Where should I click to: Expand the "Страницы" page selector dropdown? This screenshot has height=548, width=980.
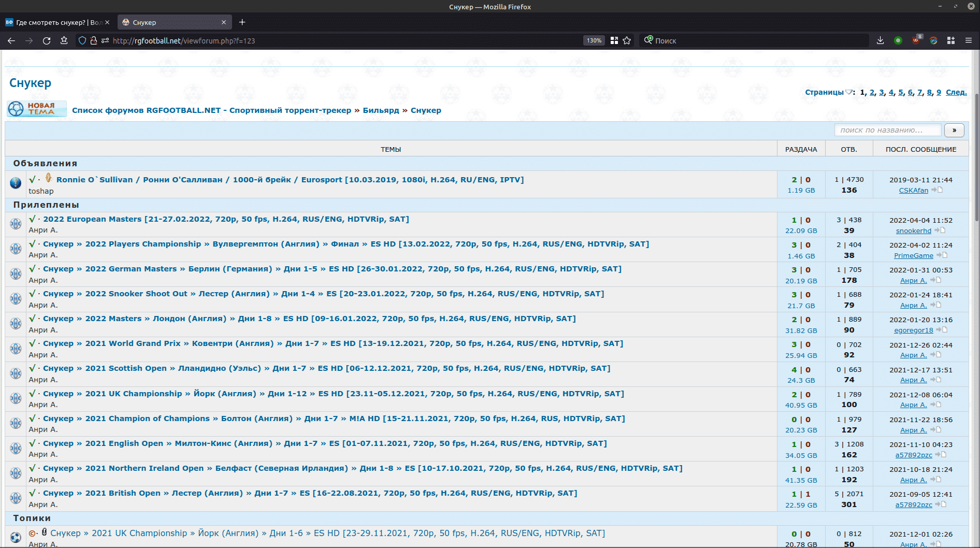click(x=849, y=92)
